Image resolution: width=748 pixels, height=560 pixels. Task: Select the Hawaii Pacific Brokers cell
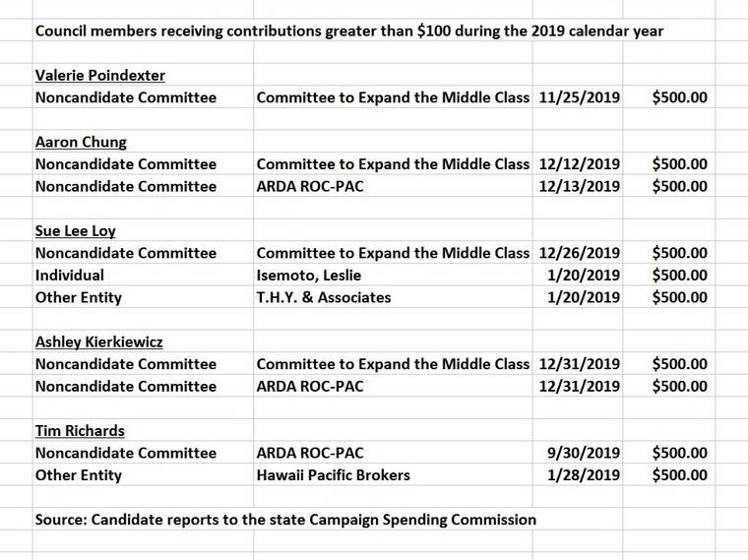[334, 475]
